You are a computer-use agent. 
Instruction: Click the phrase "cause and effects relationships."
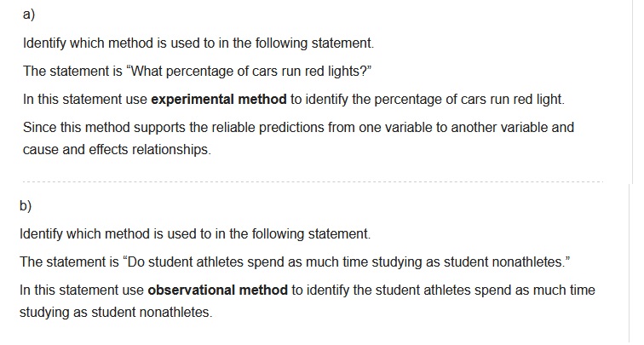pos(117,150)
